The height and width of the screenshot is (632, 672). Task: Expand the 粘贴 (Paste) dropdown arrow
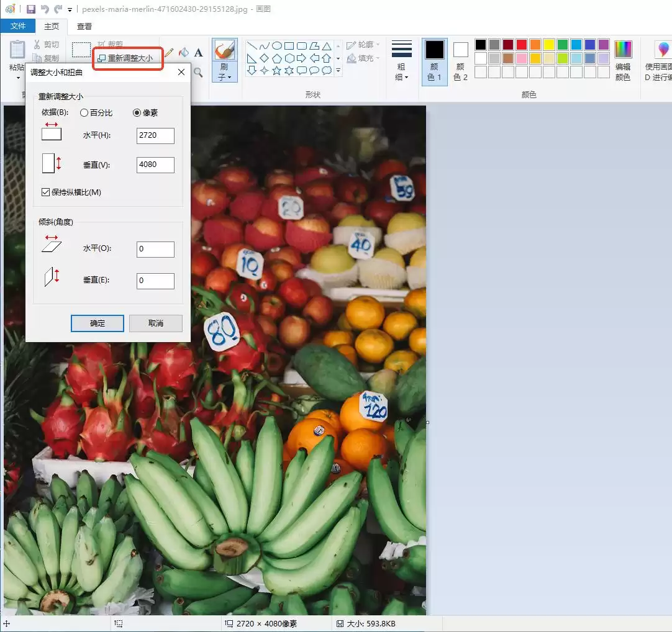click(x=17, y=77)
